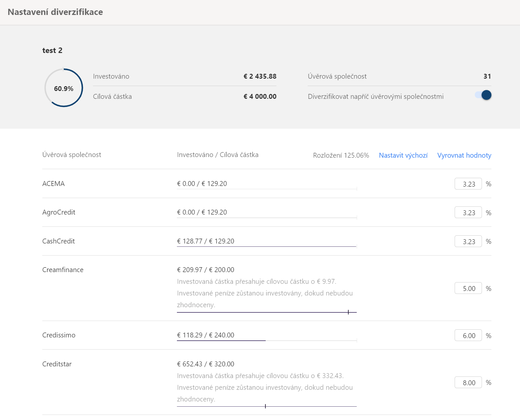
Task: Click the 60.9% circular progress indicator
Action: tap(64, 88)
